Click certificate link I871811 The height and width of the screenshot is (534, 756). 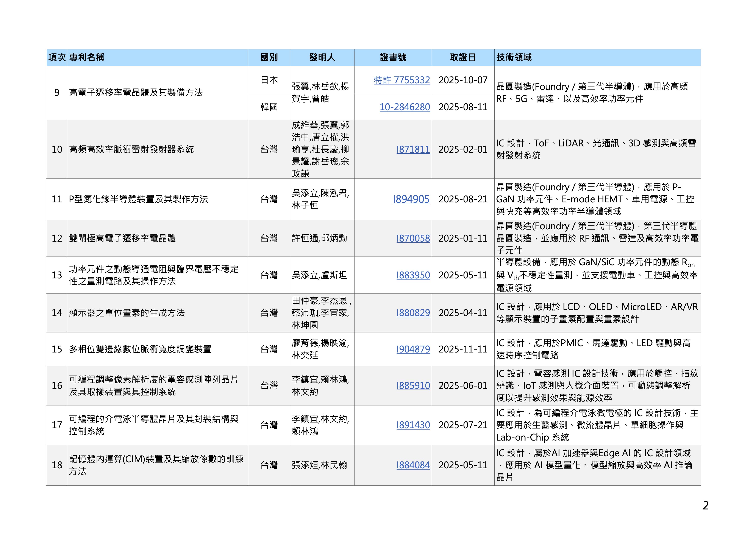[x=413, y=149]
